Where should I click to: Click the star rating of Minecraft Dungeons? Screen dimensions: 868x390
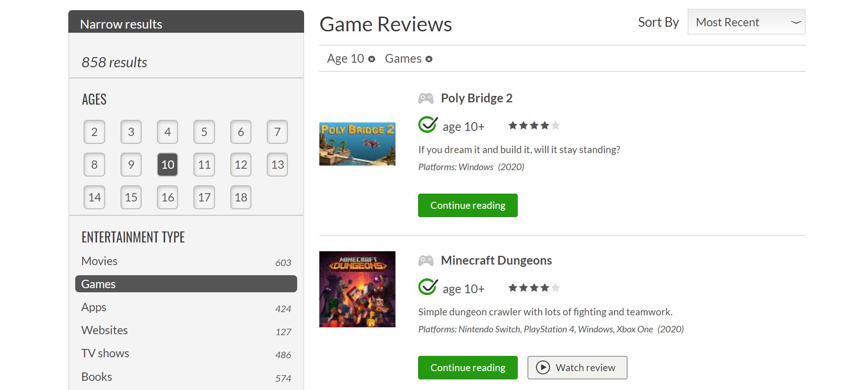(x=534, y=288)
